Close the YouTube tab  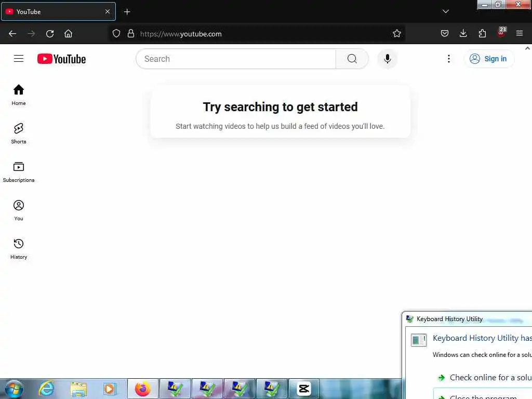(x=108, y=11)
